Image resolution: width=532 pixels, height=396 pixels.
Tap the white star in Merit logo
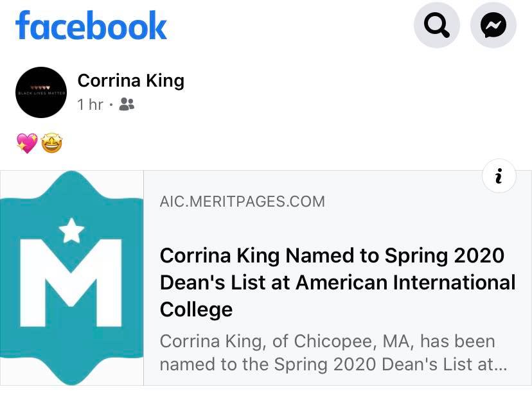coord(71,230)
